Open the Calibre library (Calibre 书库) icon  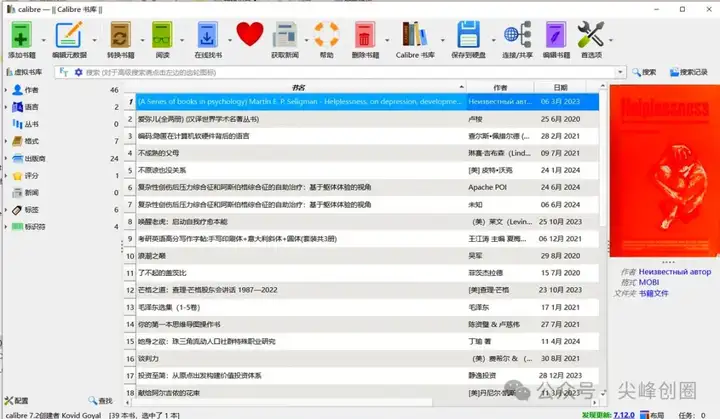coord(415,34)
